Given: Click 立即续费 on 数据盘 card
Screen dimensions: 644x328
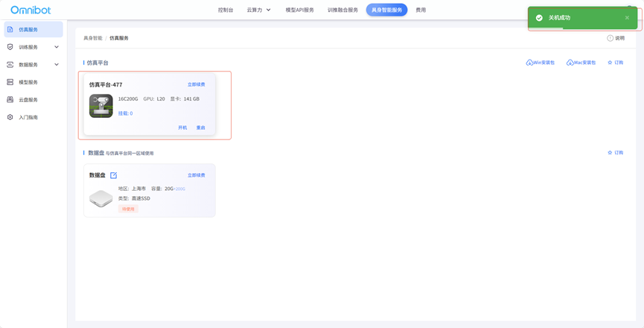Looking at the screenshot, I should click(197, 175).
